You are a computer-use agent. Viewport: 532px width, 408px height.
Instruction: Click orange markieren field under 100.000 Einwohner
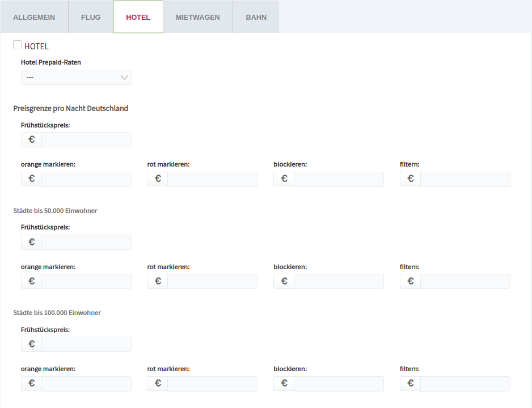pyautogui.click(x=87, y=384)
